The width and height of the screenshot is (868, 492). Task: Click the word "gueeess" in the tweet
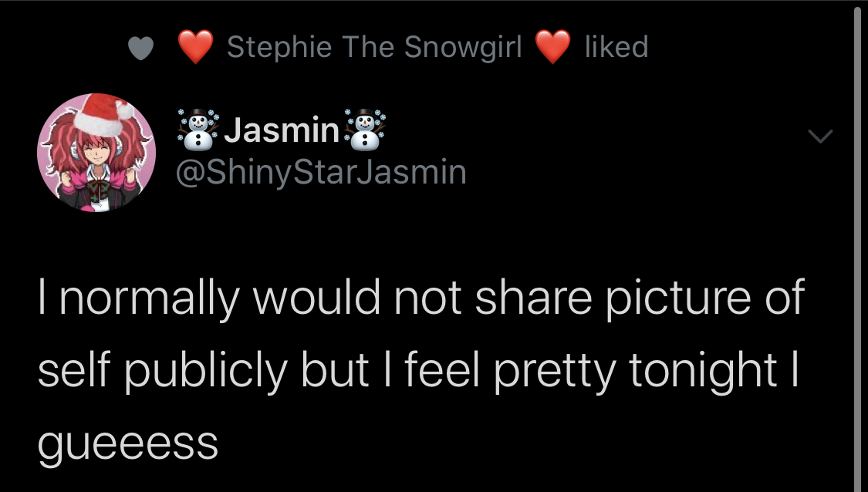[x=128, y=443]
